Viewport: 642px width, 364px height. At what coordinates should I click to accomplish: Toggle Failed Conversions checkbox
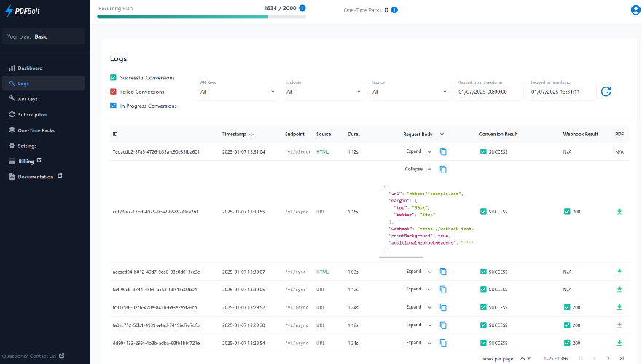coord(114,92)
